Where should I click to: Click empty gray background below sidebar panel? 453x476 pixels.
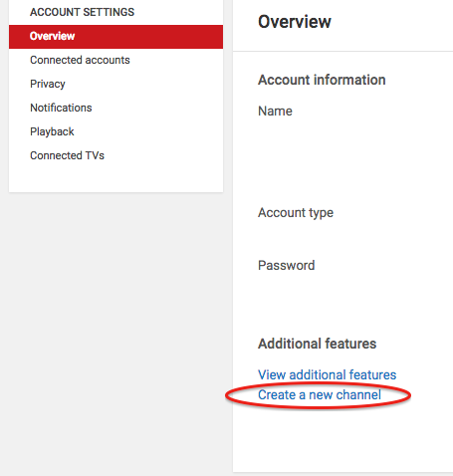tap(115, 332)
